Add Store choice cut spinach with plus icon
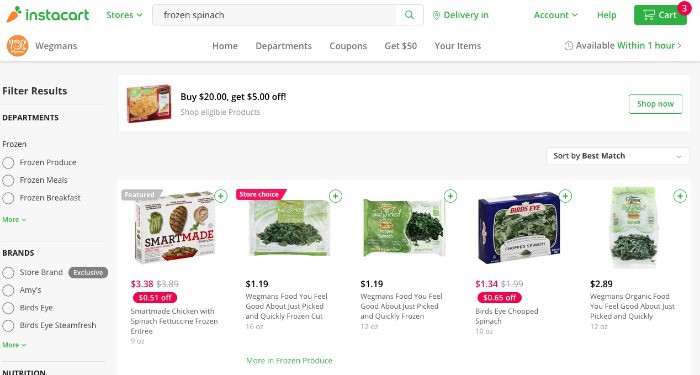Screen dimensions: 700x375 (x=335, y=196)
